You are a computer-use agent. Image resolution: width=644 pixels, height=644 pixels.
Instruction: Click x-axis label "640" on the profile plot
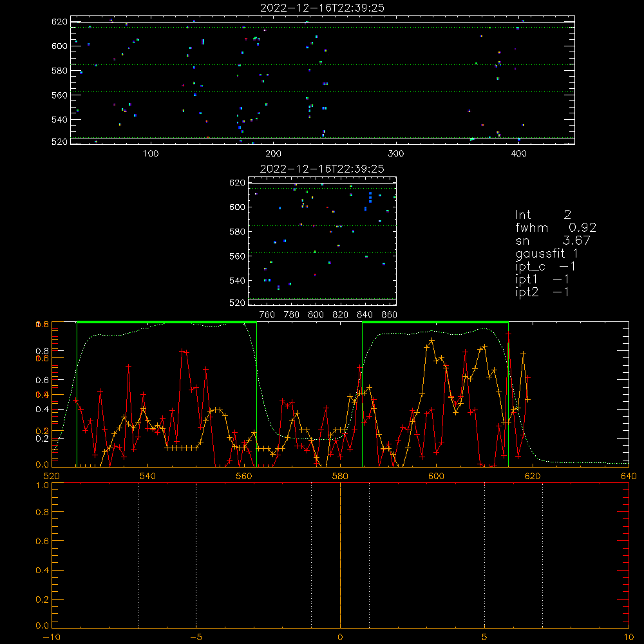(629, 476)
